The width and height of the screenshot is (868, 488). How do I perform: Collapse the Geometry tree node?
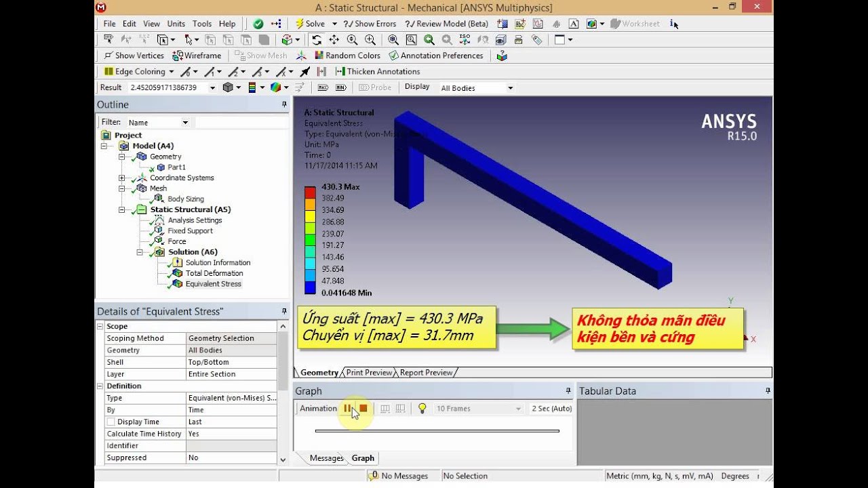(x=122, y=157)
